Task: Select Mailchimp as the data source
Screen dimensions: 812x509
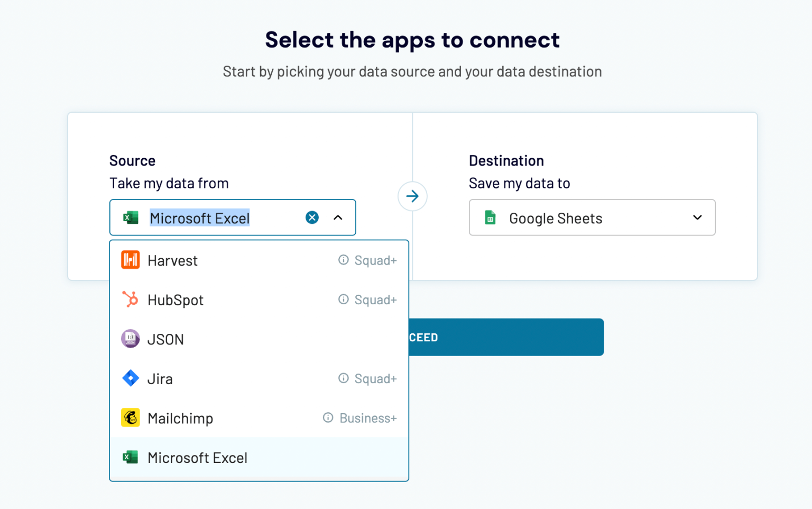Action: 180,417
